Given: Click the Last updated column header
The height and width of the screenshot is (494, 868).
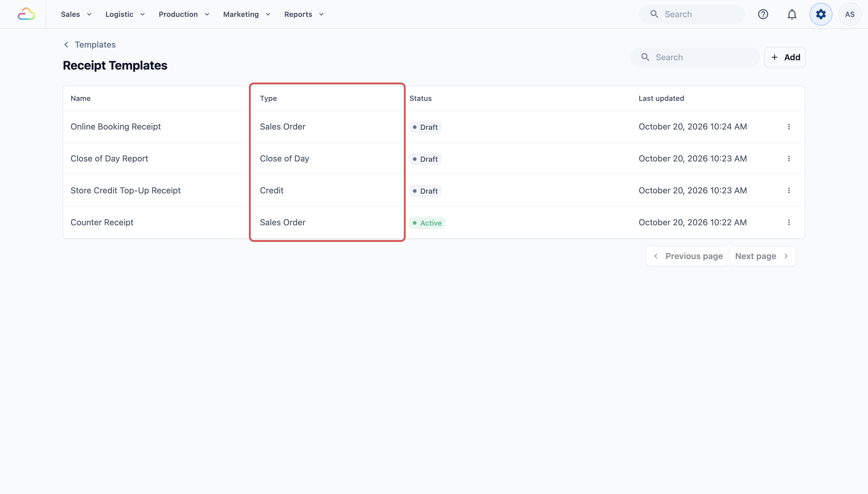Looking at the screenshot, I should [661, 98].
